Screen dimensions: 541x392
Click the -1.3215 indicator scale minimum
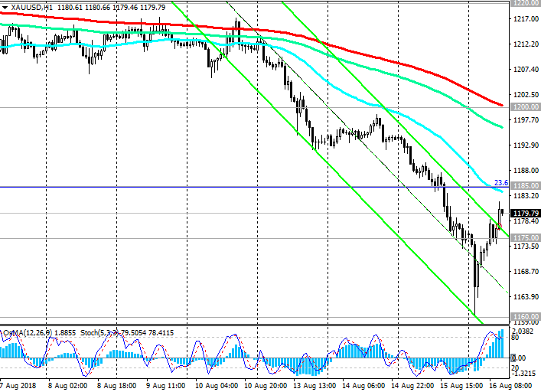pos(523,374)
